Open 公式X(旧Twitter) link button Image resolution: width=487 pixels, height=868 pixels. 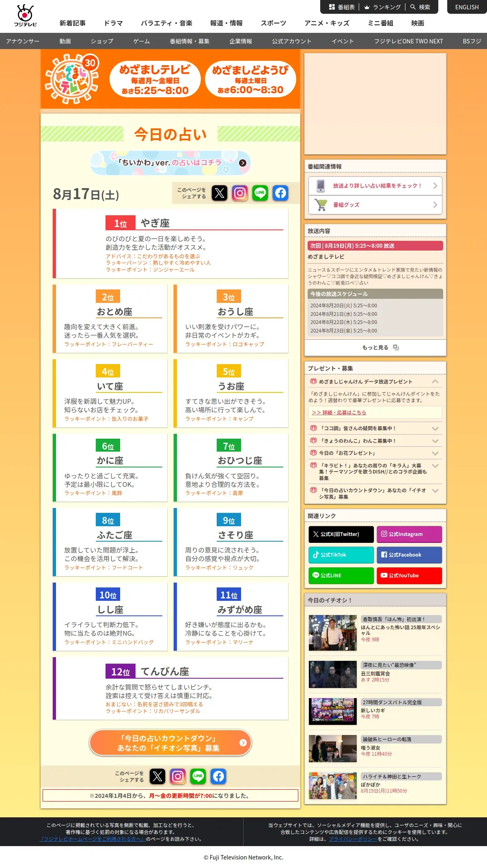pos(341,534)
